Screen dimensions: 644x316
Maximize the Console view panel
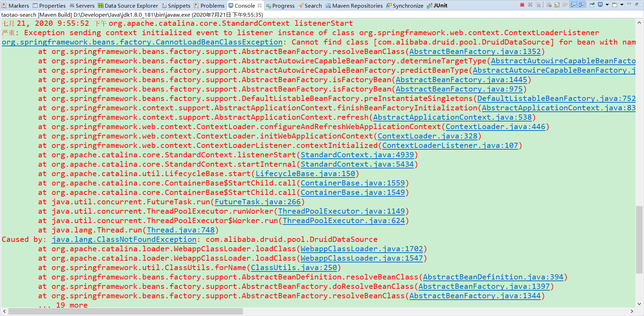pos(637,4)
